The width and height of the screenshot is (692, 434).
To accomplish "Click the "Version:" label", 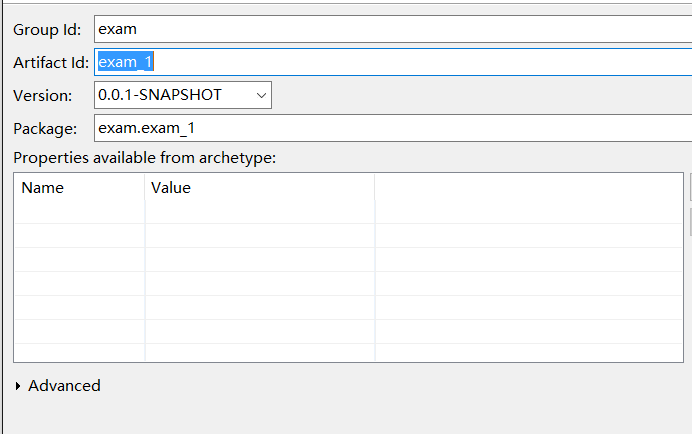I will click(42, 96).
